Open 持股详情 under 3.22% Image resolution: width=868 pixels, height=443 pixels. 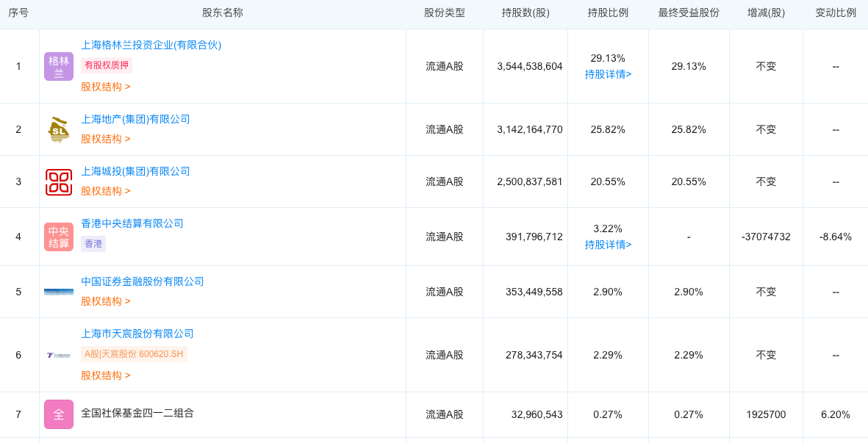pos(608,245)
